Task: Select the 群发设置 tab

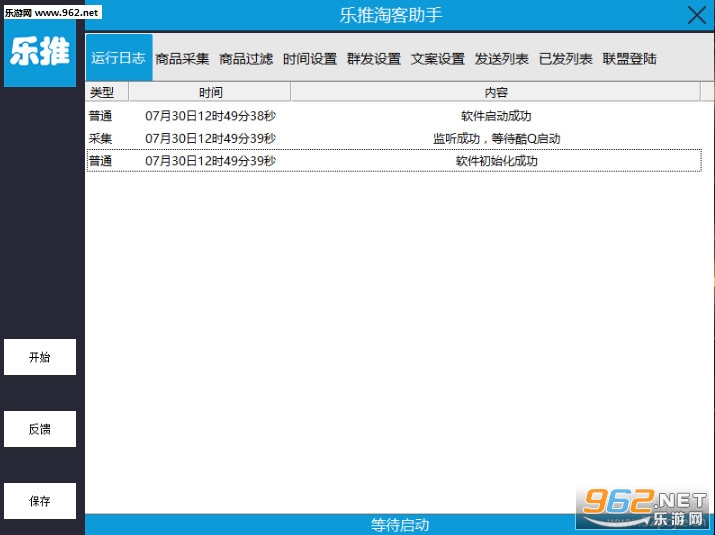Action: (x=374, y=59)
